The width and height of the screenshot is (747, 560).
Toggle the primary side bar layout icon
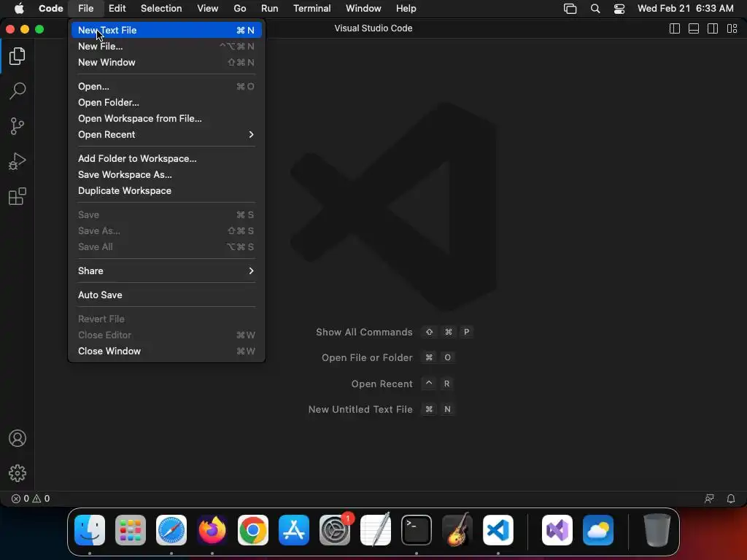675,28
